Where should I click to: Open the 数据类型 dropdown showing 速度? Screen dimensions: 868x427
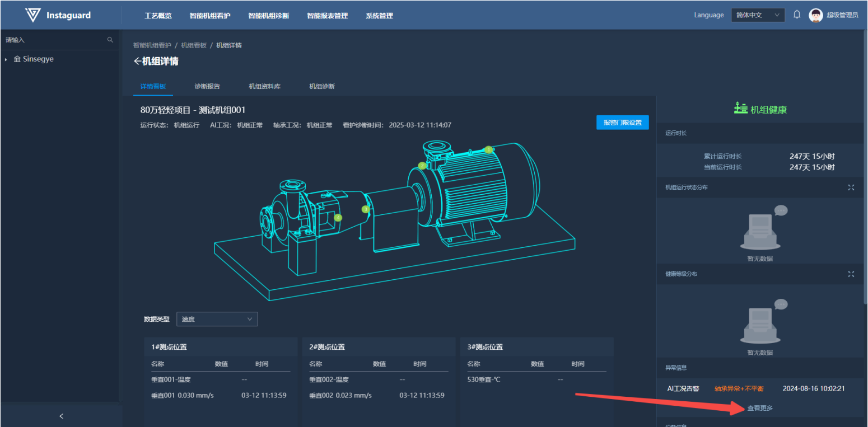(x=217, y=319)
